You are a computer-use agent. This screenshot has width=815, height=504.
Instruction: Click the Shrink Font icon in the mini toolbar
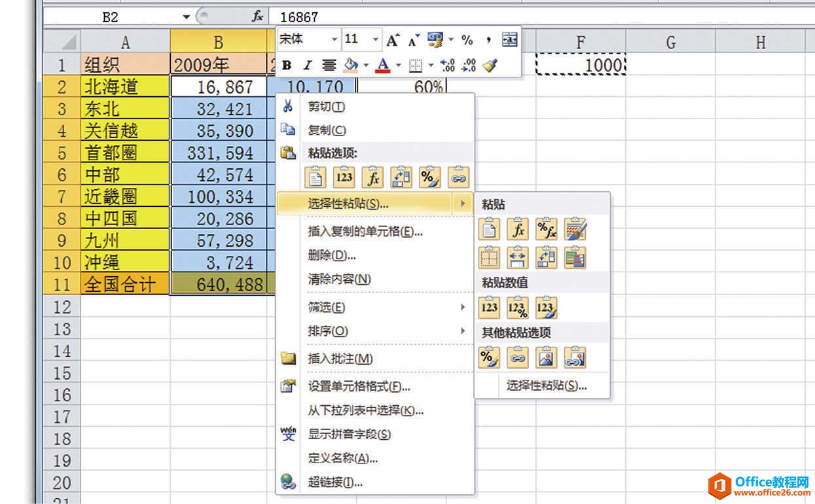[x=413, y=40]
